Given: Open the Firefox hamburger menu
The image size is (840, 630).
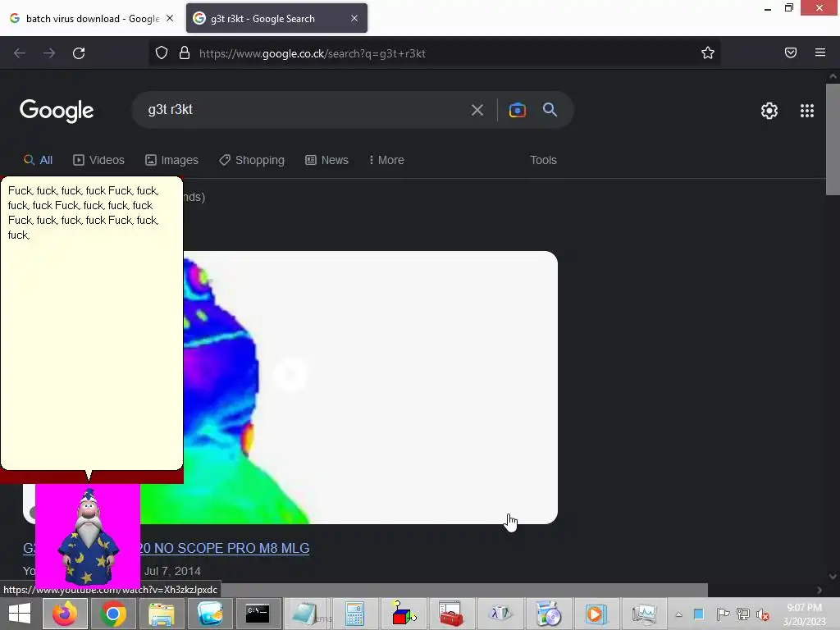Looking at the screenshot, I should (820, 52).
